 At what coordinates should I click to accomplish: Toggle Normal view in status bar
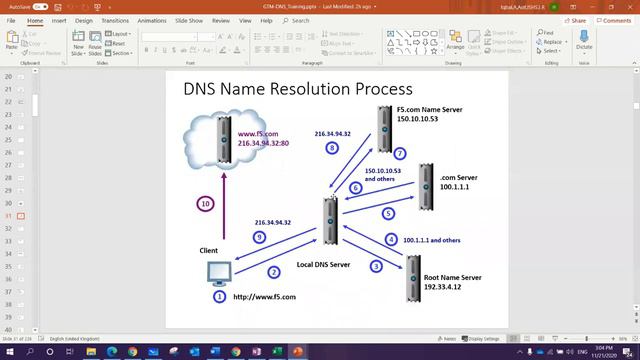pos(513,339)
